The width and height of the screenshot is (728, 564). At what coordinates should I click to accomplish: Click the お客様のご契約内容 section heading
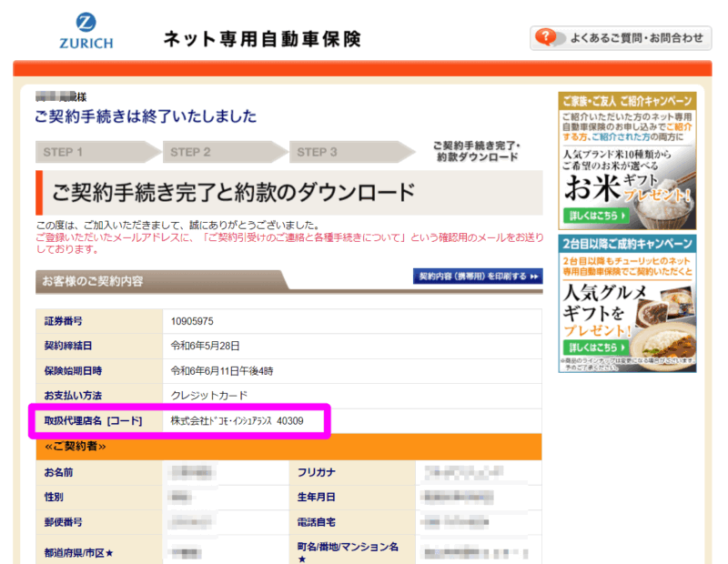(92, 281)
